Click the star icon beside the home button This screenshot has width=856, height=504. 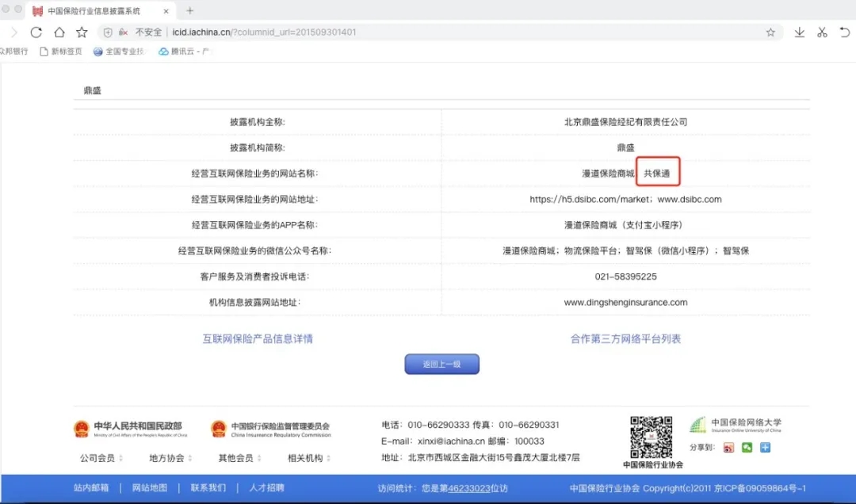[82, 32]
